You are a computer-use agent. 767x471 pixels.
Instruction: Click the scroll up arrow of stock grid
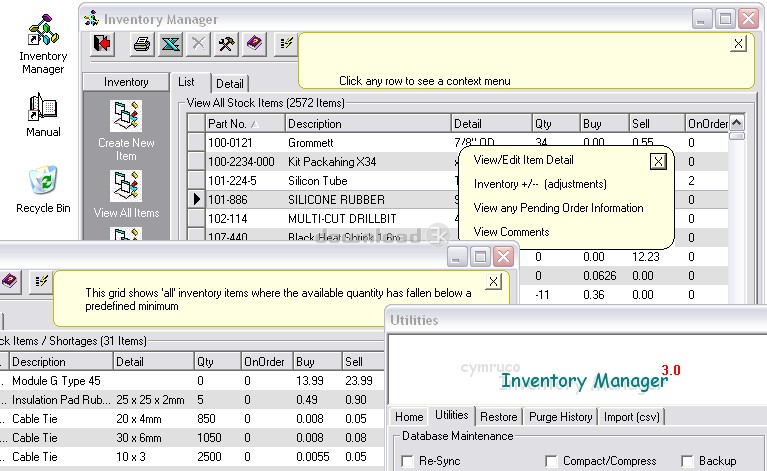[x=737, y=122]
